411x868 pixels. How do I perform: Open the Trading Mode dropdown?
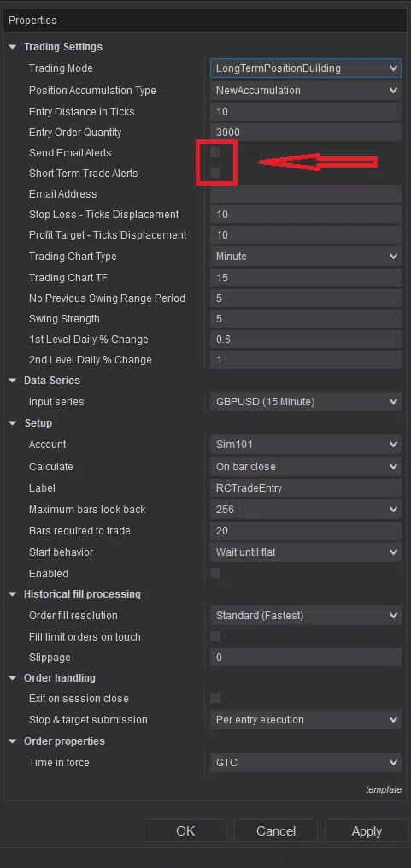[305, 68]
